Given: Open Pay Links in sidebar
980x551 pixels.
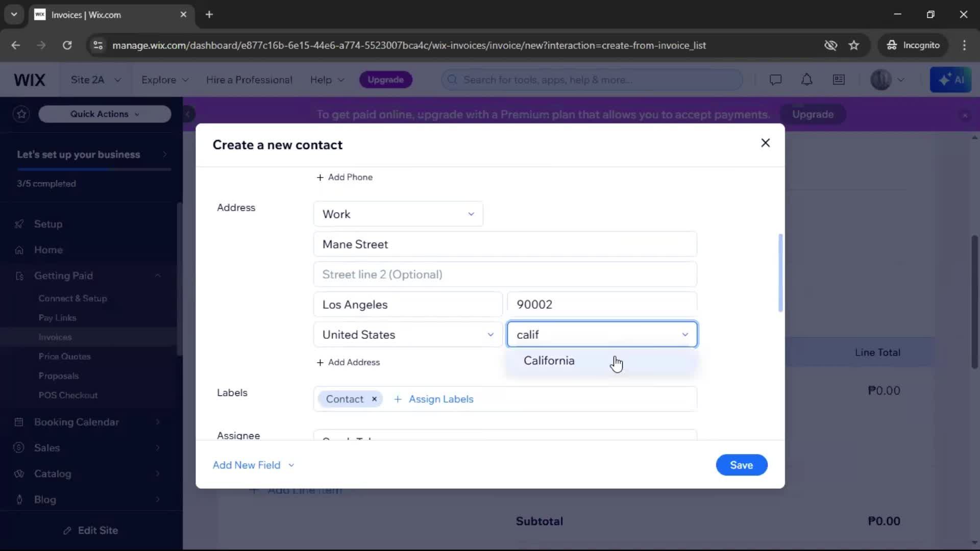Looking at the screenshot, I should point(57,318).
